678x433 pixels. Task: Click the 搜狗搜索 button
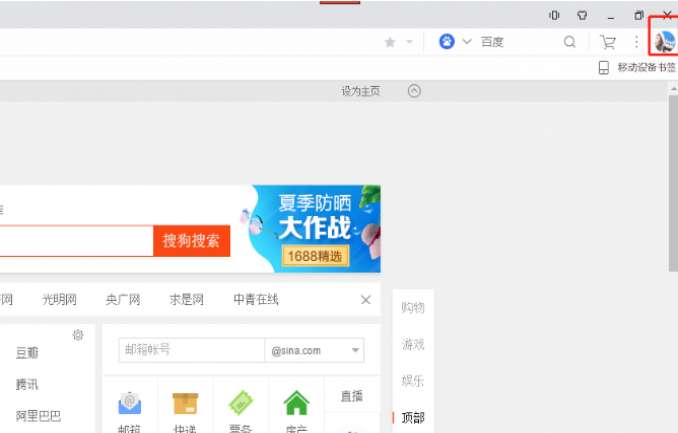coord(192,241)
